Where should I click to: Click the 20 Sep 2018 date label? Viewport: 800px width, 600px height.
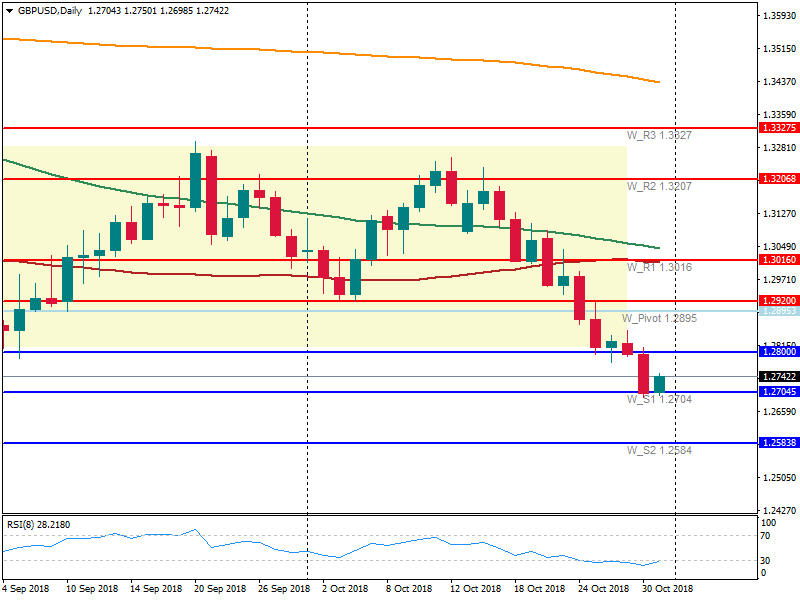(x=220, y=589)
